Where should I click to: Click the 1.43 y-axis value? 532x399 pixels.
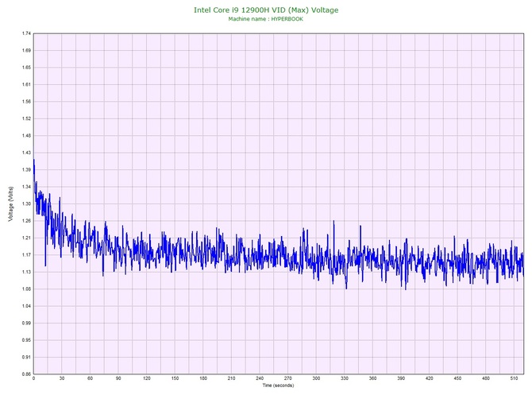pos(26,153)
